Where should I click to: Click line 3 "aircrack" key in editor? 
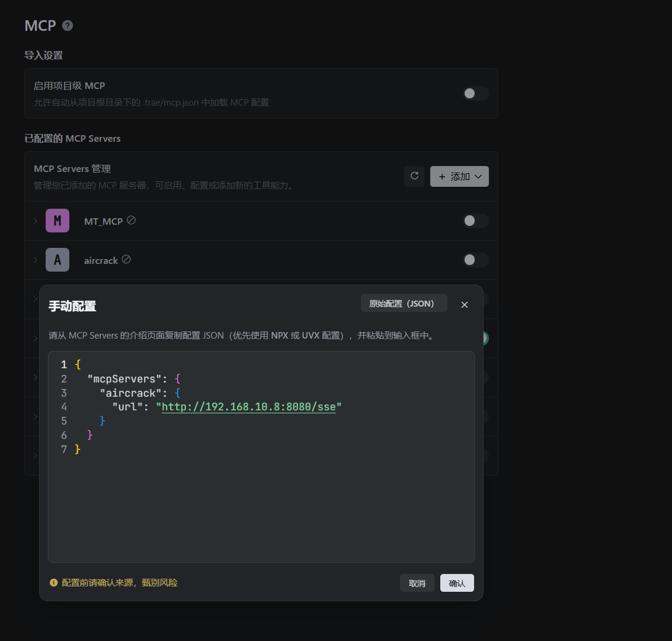click(x=131, y=393)
